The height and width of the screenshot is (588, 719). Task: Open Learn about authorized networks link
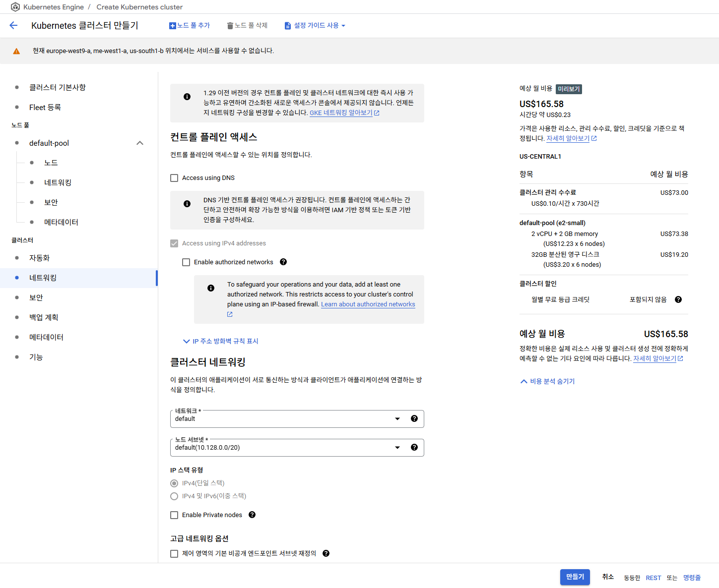click(368, 304)
